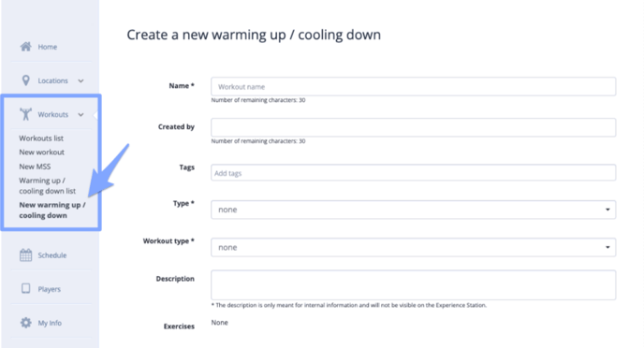
Task: Click the Add tags field
Action: pos(413,173)
